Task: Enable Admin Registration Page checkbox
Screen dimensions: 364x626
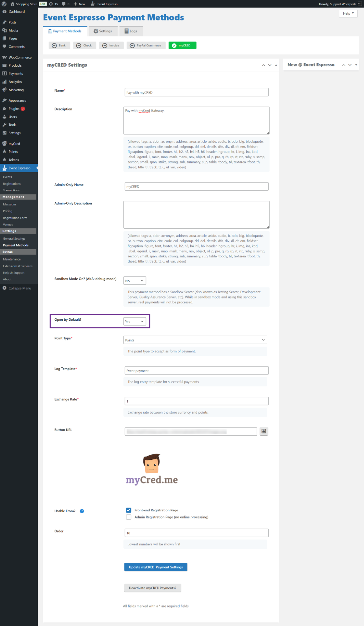Action: pyautogui.click(x=129, y=517)
